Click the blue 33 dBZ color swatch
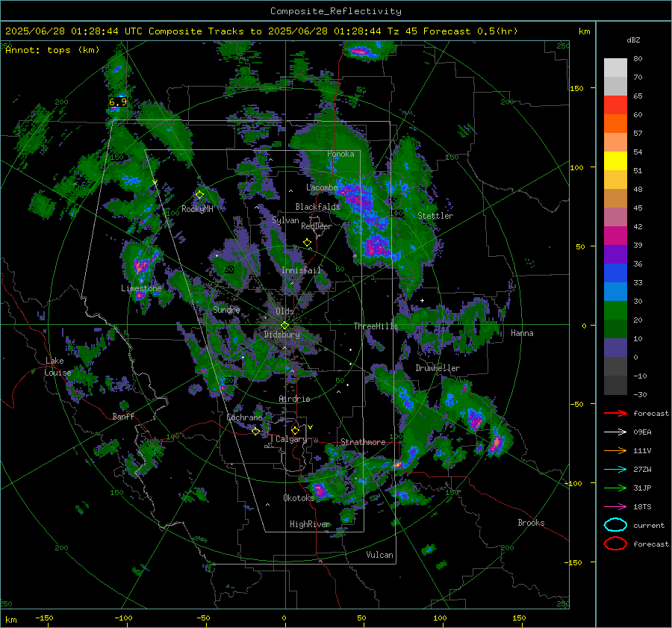 click(x=615, y=273)
